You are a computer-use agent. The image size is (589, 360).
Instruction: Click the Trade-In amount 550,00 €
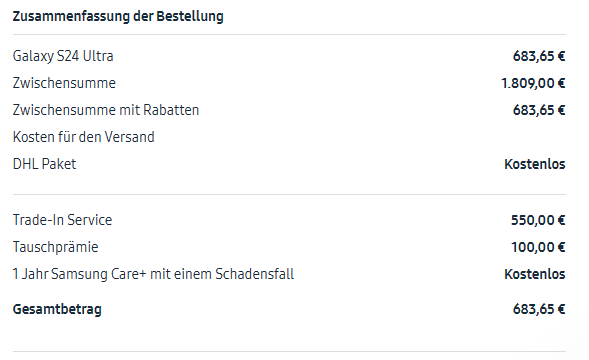point(538,220)
